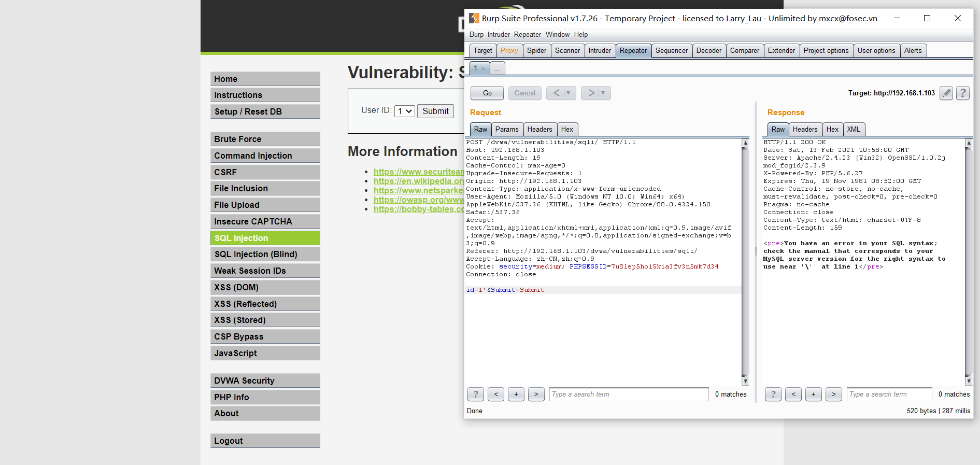Close Repeater tab 1 with the x
The height and width of the screenshot is (465, 980).
tap(484, 68)
